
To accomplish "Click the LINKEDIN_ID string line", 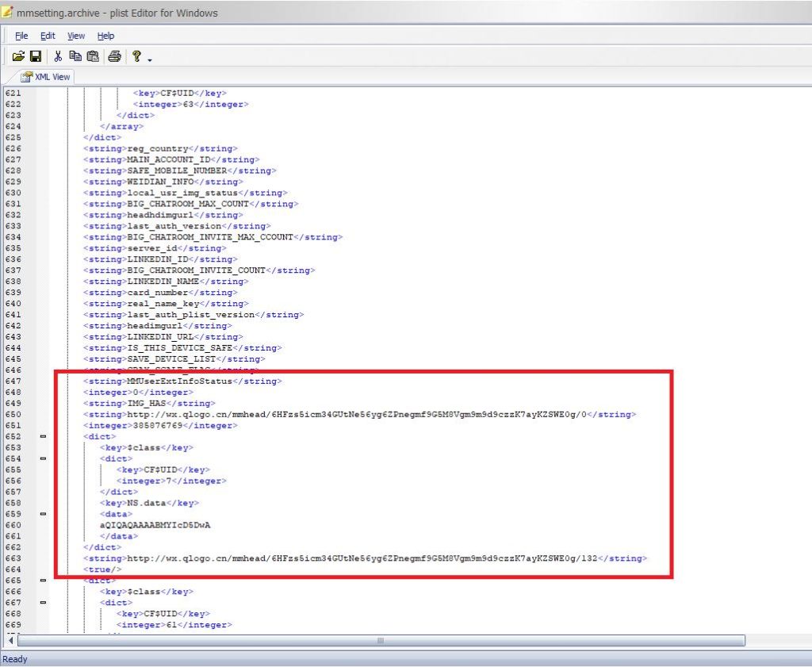I will (x=160, y=259).
